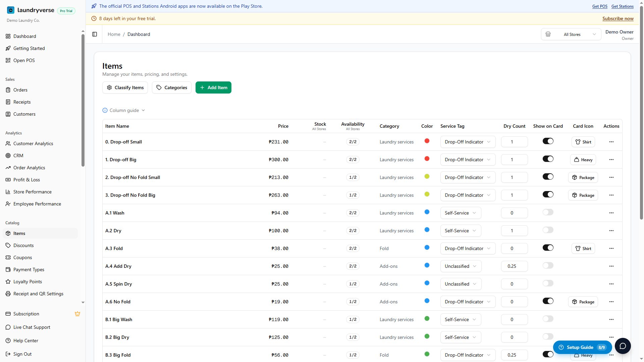This screenshot has height=362, width=644.
Task: Open actions menu for A.6 No Fold
Action: coord(611,302)
